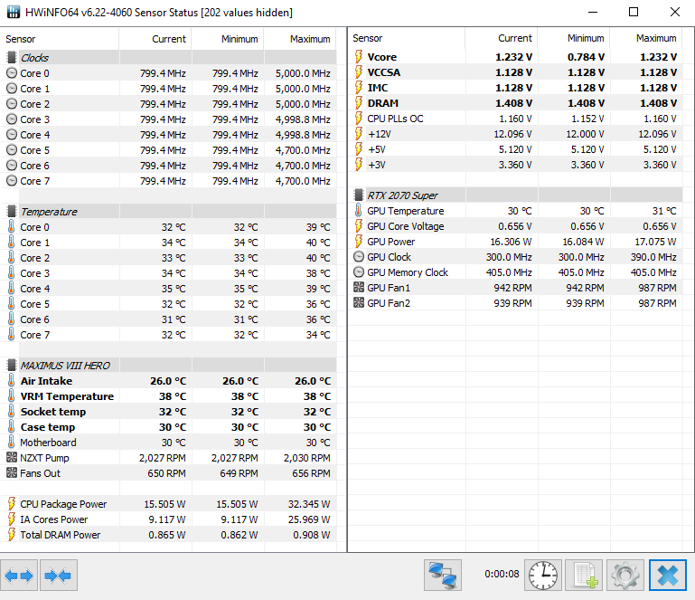
Task: Click the NZXT Pump fan icon
Action: tap(12, 457)
